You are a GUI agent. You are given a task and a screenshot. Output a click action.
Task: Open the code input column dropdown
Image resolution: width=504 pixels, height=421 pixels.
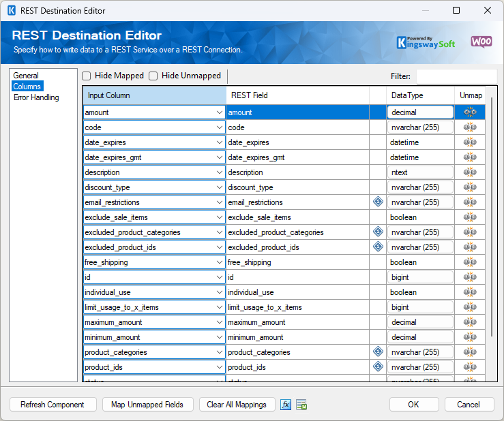click(x=220, y=127)
